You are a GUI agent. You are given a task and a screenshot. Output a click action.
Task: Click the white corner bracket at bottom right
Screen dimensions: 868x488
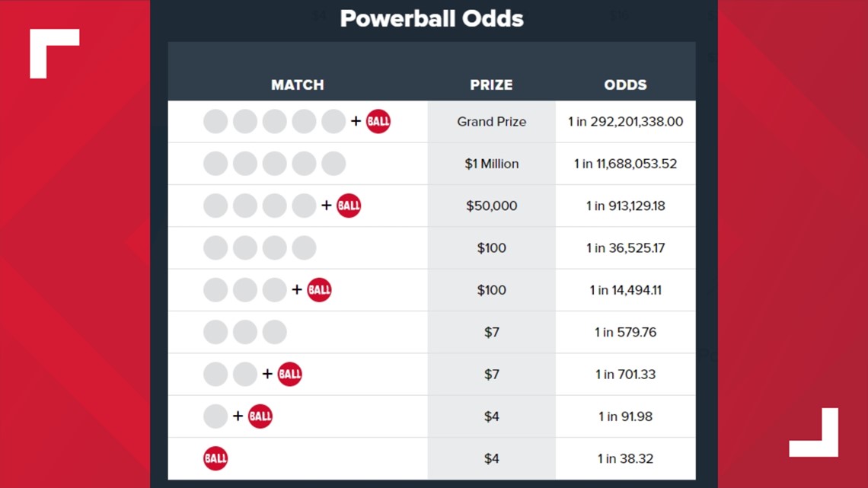[813, 432]
